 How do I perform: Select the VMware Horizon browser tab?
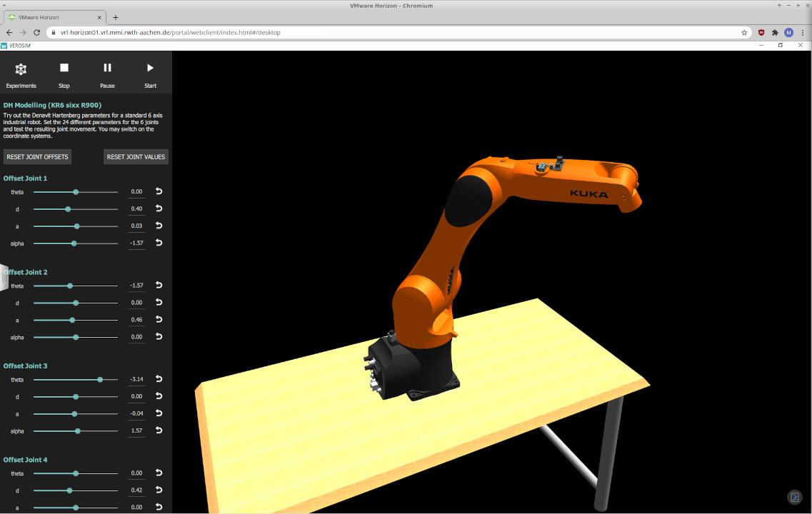(x=54, y=17)
